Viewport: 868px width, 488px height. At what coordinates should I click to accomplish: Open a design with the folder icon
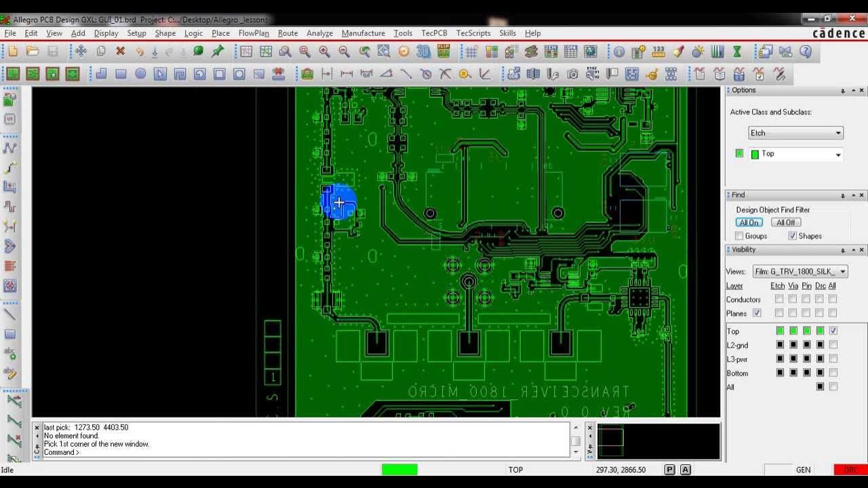(x=32, y=52)
